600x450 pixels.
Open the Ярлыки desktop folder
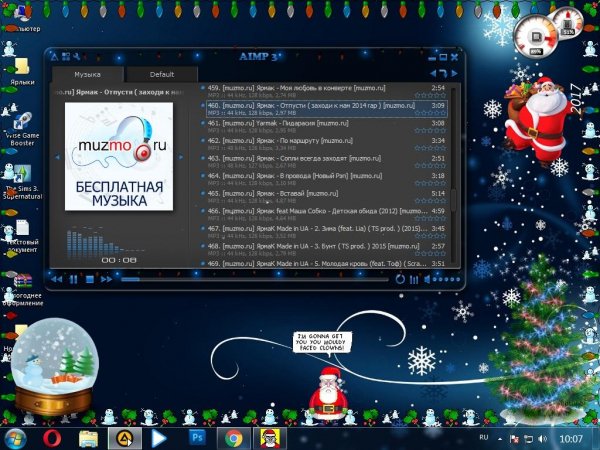22,72
